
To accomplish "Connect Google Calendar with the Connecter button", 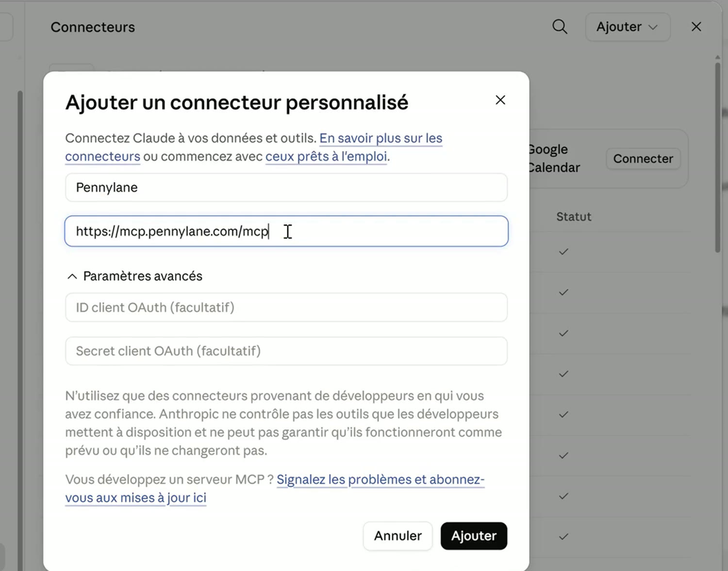I will tap(643, 159).
